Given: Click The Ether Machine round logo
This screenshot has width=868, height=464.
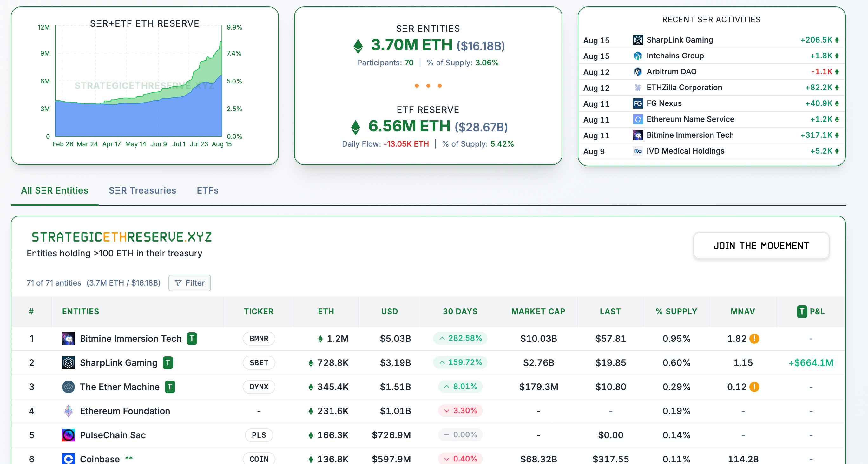Looking at the screenshot, I should 69,387.
